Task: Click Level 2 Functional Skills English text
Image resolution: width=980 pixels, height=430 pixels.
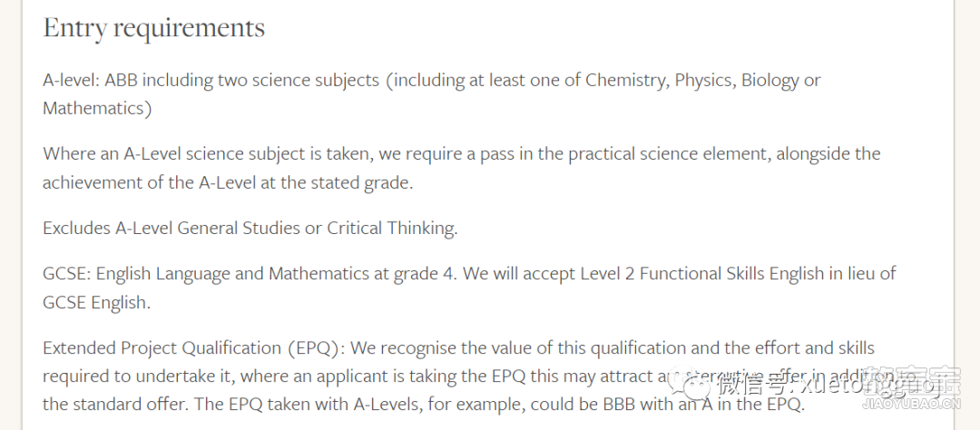Action: tap(701, 274)
